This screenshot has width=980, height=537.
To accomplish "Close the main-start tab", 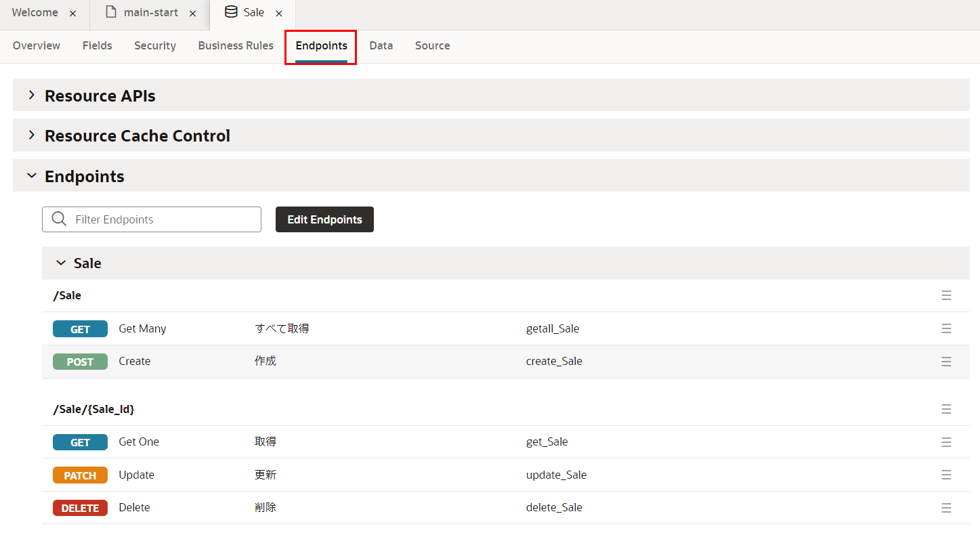I will [x=193, y=14].
